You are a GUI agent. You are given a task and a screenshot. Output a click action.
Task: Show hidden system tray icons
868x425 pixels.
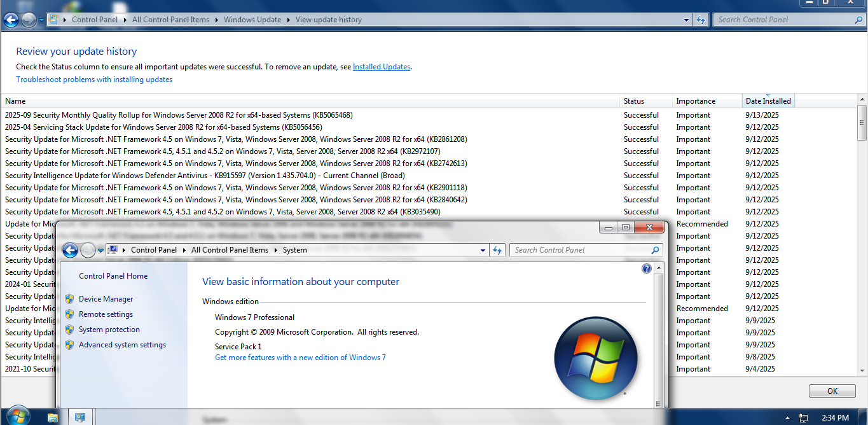click(x=788, y=418)
